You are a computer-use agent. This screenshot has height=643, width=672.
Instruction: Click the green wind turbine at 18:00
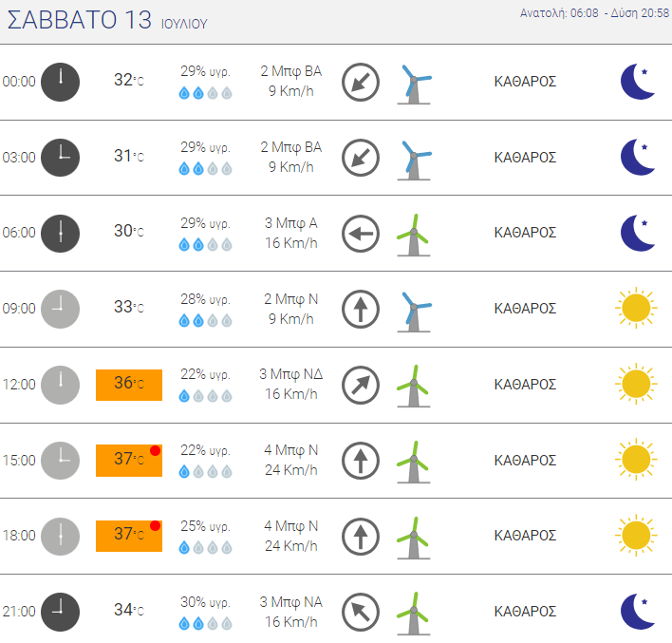(x=414, y=539)
